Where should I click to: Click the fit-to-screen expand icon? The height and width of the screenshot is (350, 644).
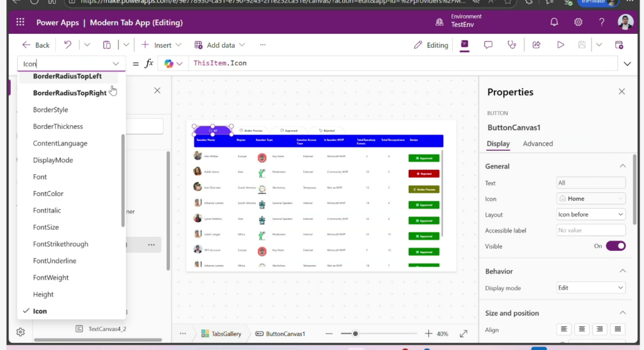tap(464, 334)
